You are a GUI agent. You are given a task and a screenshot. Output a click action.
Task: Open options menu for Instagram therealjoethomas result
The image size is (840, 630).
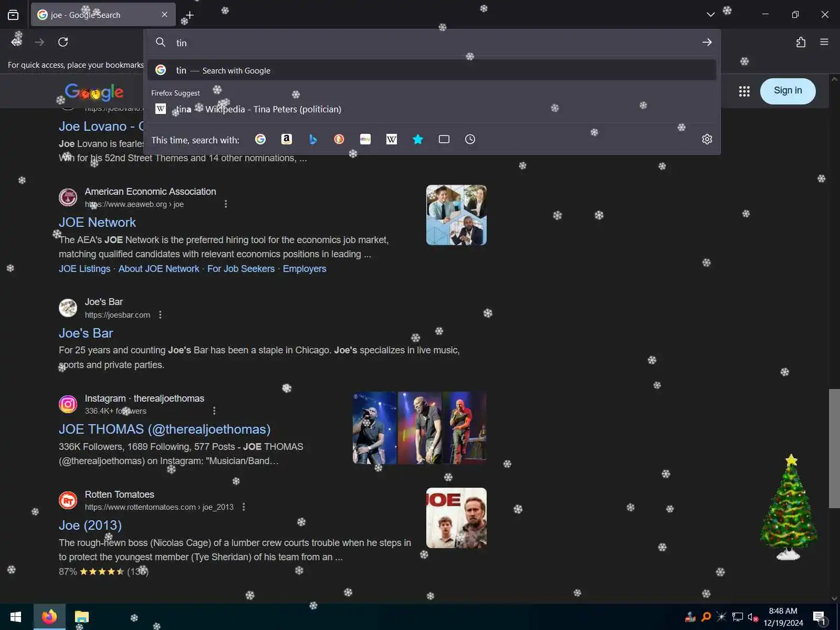tap(214, 411)
